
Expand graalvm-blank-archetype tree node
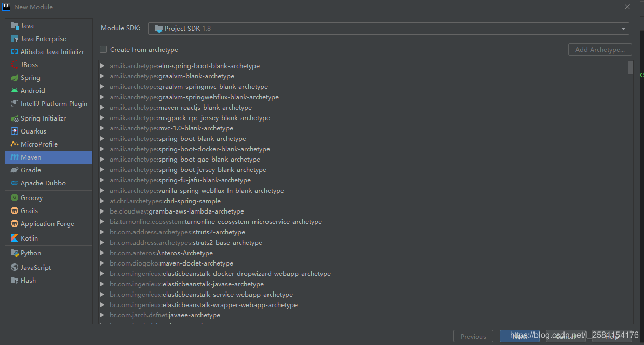[103, 76]
